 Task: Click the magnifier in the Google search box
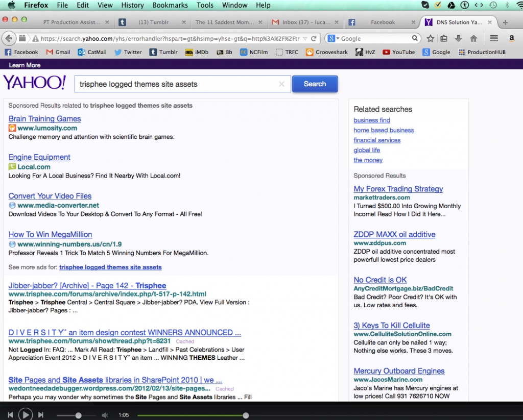tap(414, 38)
